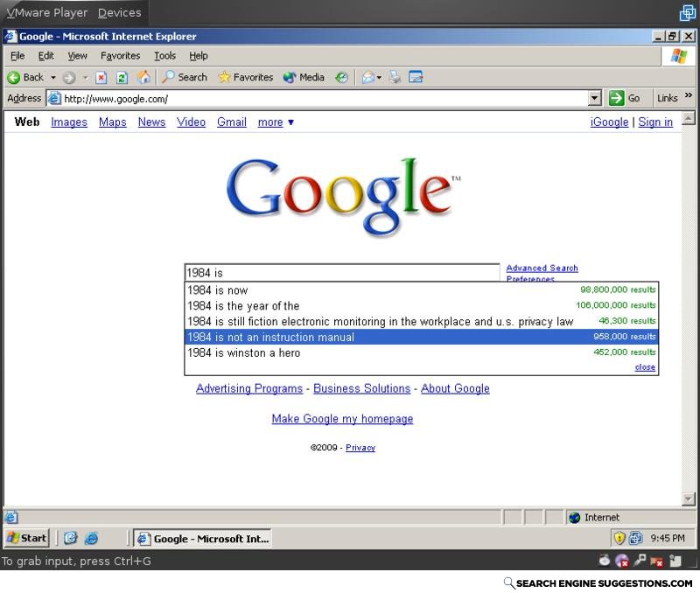The height and width of the screenshot is (593, 700).
Task: Click the address bar URL field
Action: pos(325,99)
